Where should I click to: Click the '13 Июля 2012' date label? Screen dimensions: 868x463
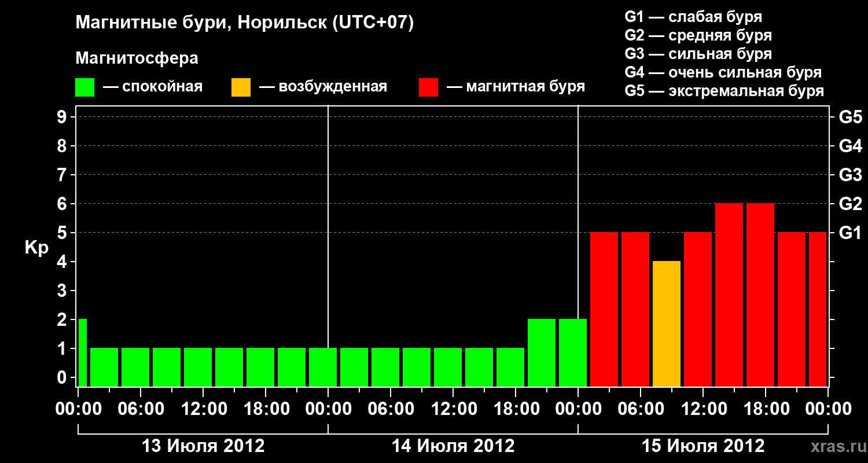point(203,446)
